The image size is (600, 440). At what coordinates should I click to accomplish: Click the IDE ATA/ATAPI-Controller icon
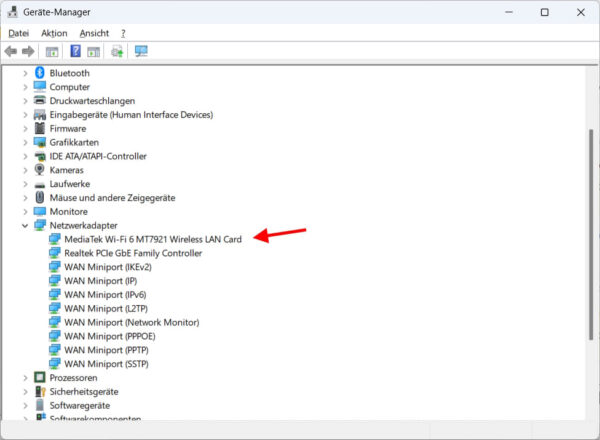(x=40, y=156)
